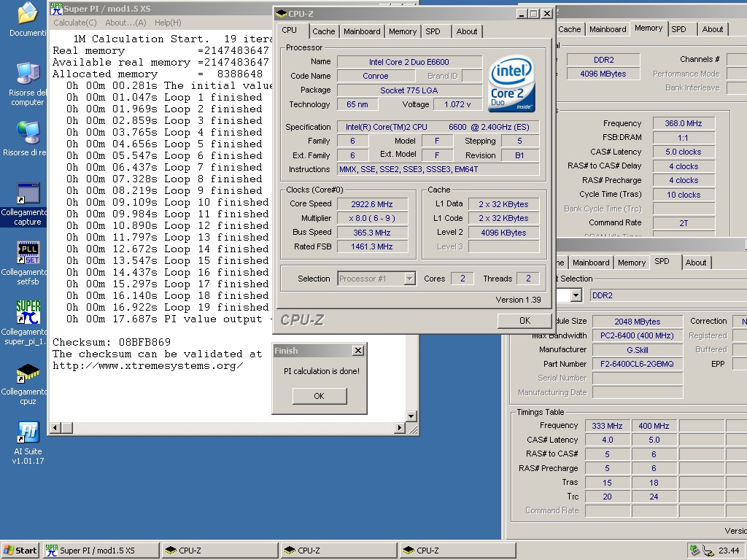Click the CAS# Latency value 5.0 clocks

point(684,152)
